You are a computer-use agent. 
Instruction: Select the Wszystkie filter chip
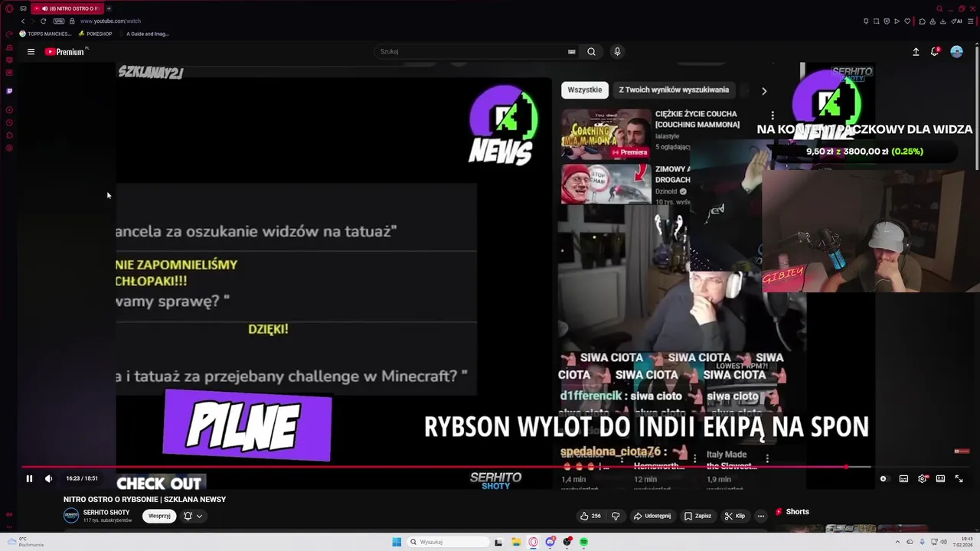(x=585, y=90)
